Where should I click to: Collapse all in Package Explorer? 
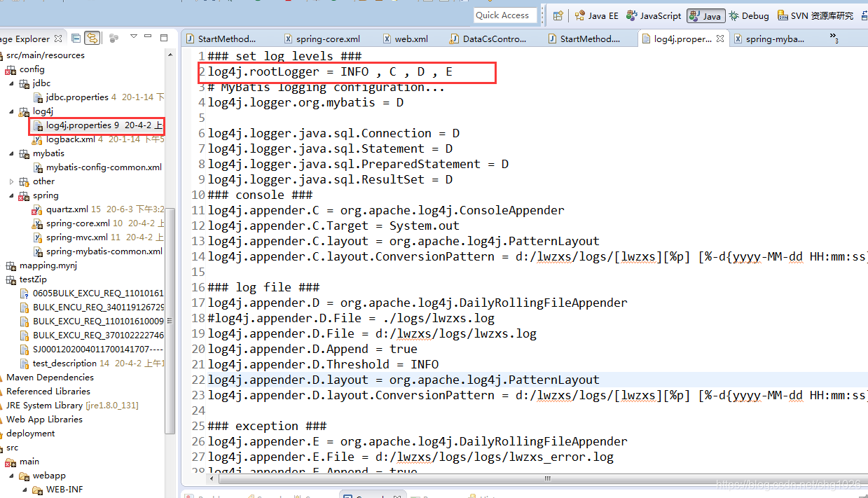[76, 38]
